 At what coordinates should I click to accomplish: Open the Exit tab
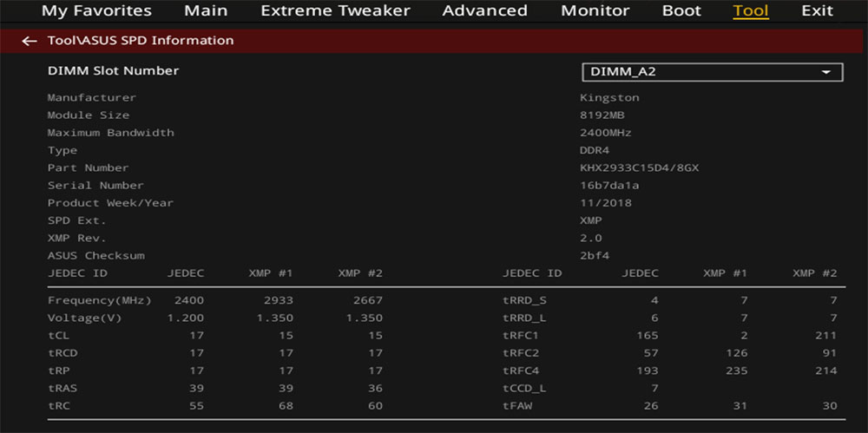click(817, 10)
